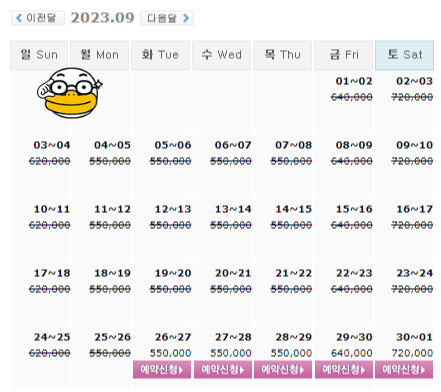Viewport: 441px width, 392px height.
Task: Select the highlighted 토 Sat column header
Action: point(404,55)
